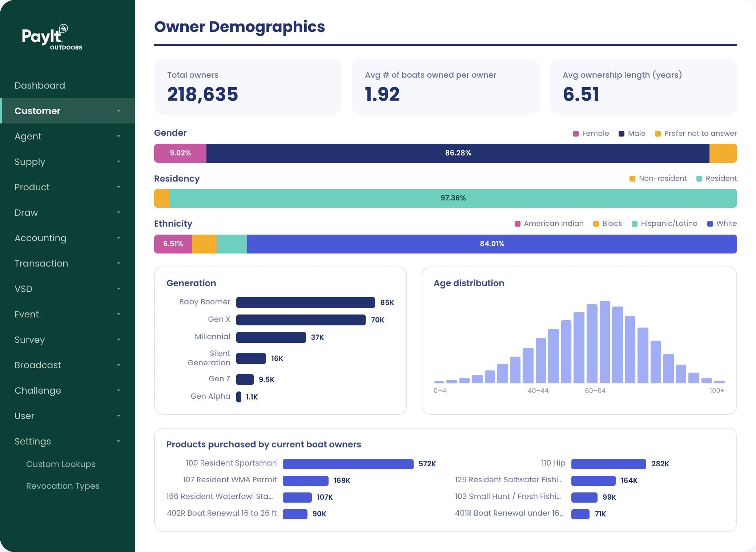
Task: Expand the Challenge menu arrow
Action: 118,390
